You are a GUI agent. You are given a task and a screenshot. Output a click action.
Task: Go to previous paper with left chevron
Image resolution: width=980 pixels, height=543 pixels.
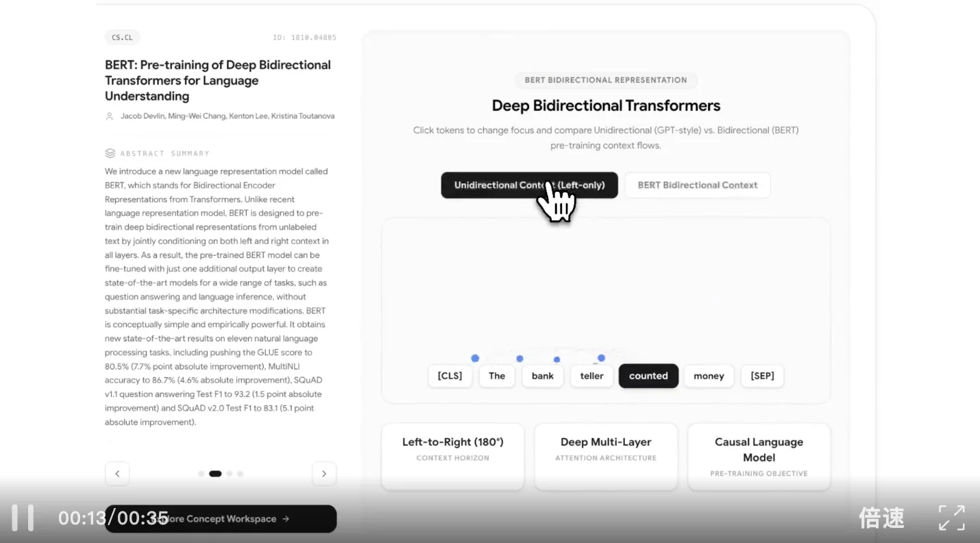coord(117,473)
